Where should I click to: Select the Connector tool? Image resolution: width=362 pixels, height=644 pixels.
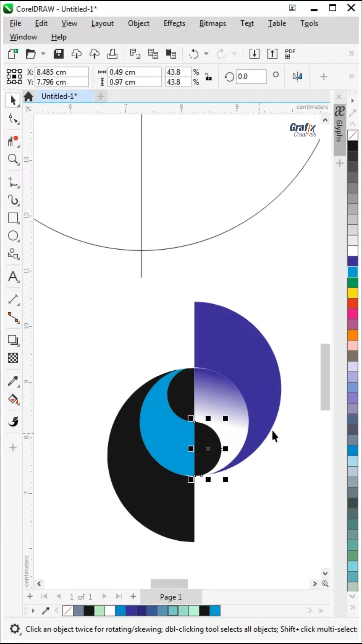tap(13, 317)
